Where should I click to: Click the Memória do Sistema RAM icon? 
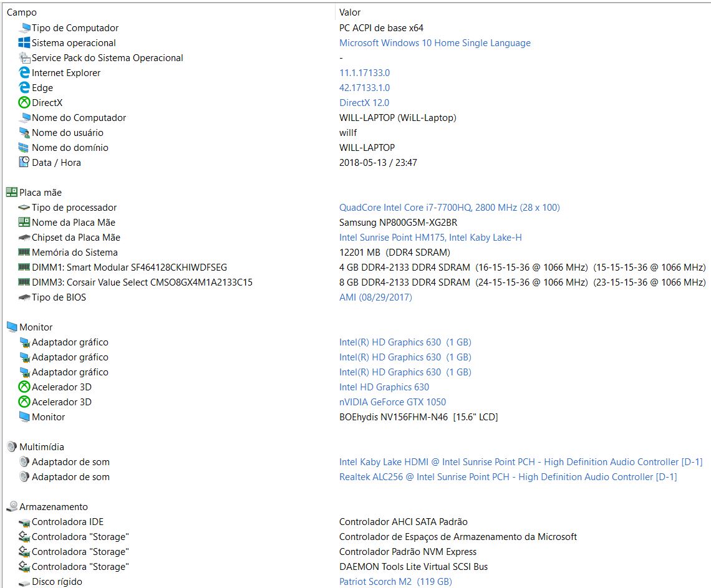coord(24,252)
